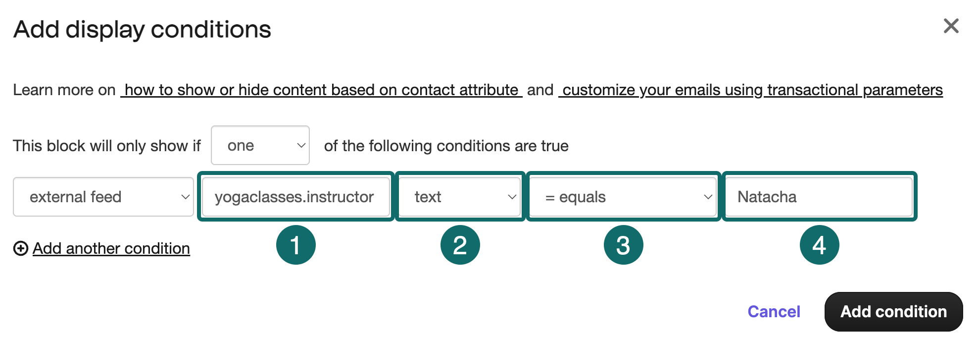Click the 'of the following conditions are true' text
This screenshot has width=980, height=342.
(446, 146)
